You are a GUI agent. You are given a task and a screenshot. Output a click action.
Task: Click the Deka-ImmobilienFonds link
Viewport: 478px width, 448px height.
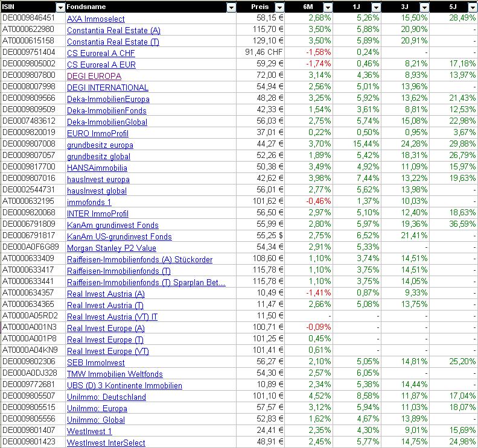click(x=107, y=110)
